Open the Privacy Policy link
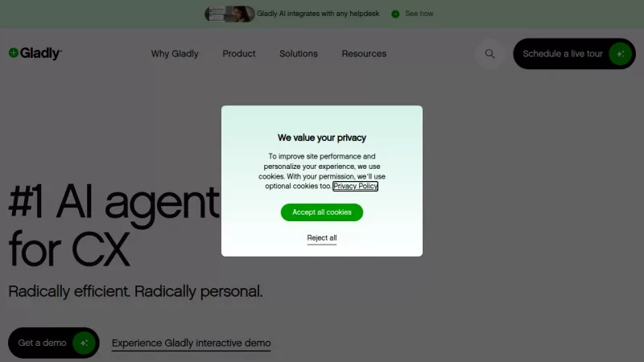Image resolution: width=644 pixels, height=362 pixels. click(355, 187)
